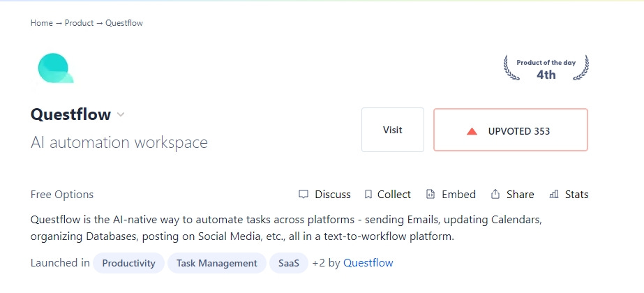Image resolution: width=644 pixels, height=293 pixels.
Task: Click the Launched in label
Action: tap(60, 263)
